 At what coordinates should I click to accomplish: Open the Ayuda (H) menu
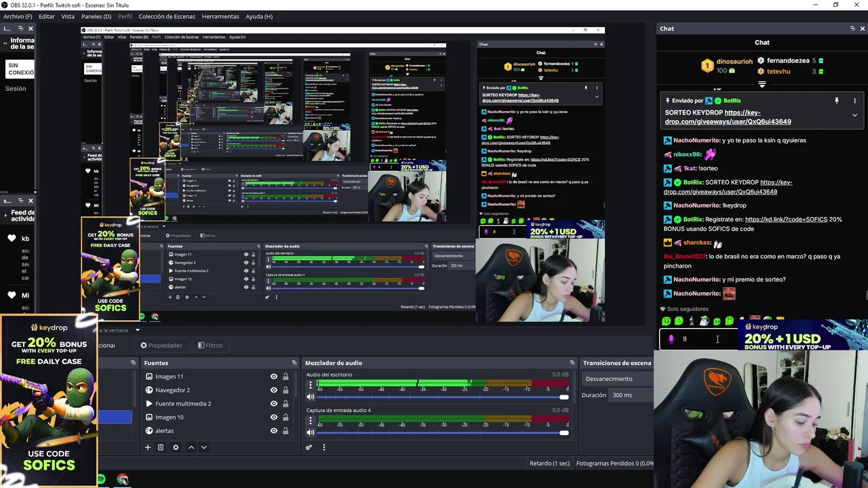pos(259,16)
